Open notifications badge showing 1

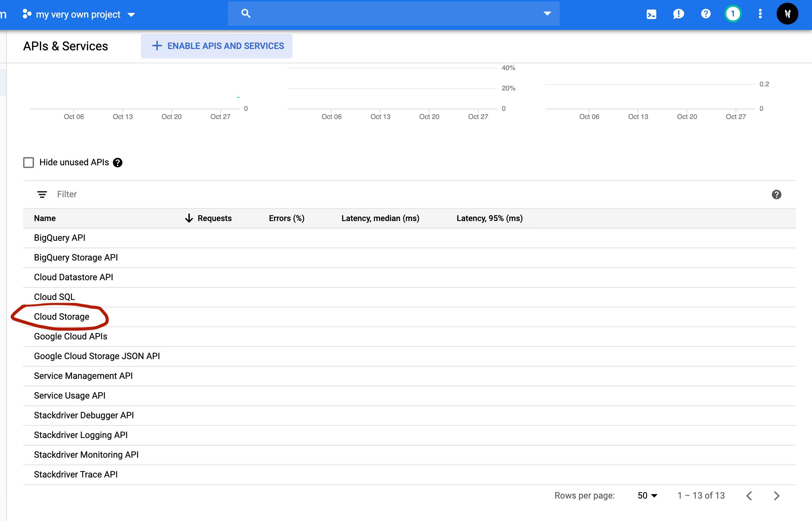pyautogui.click(x=733, y=14)
